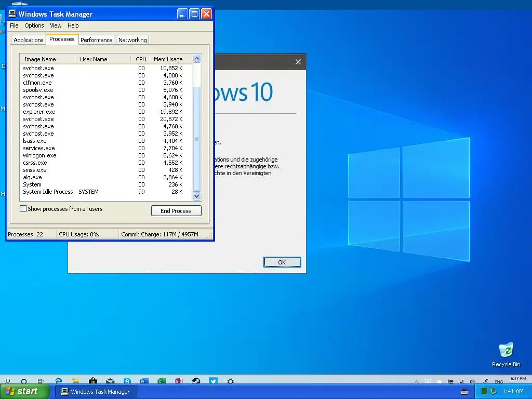Select the winlogon.exe process
The image size is (532, 399).
click(x=106, y=155)
